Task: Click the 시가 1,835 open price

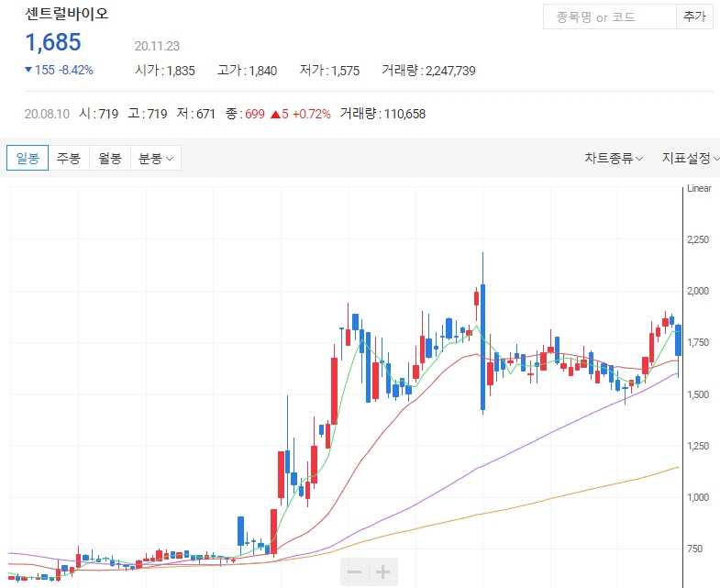Action: click(x=165, y=71)
